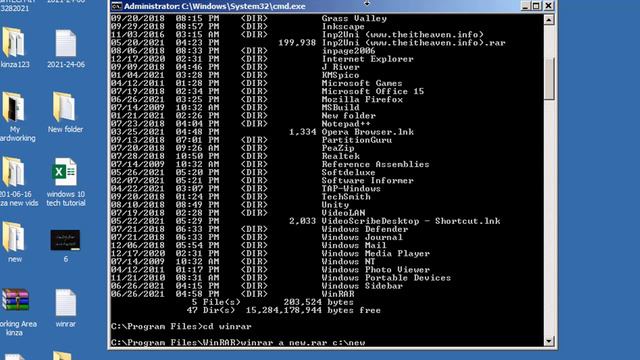The image size is (640, 360).
Task: Open the WinRAR Working Area kinza archive
Action: (x=16, y=312)
